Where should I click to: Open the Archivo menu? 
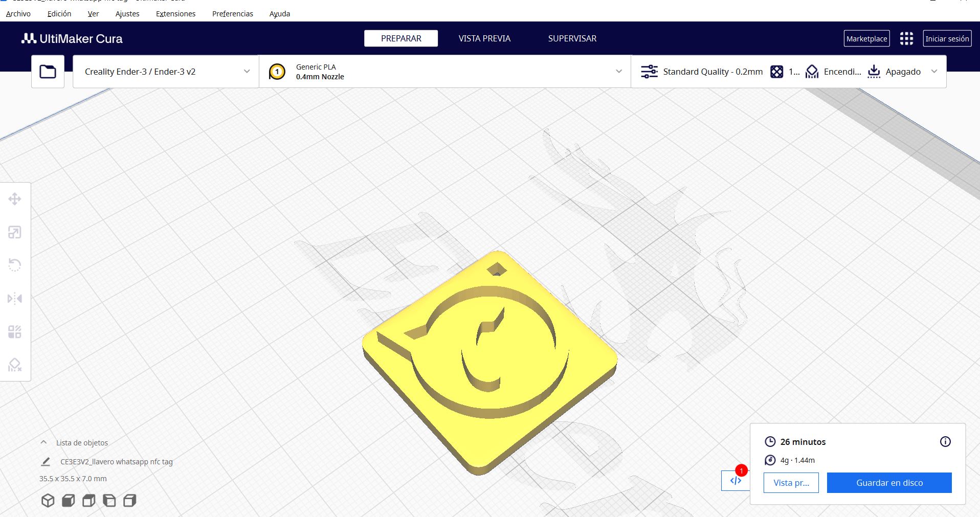(x=18, y=14)
